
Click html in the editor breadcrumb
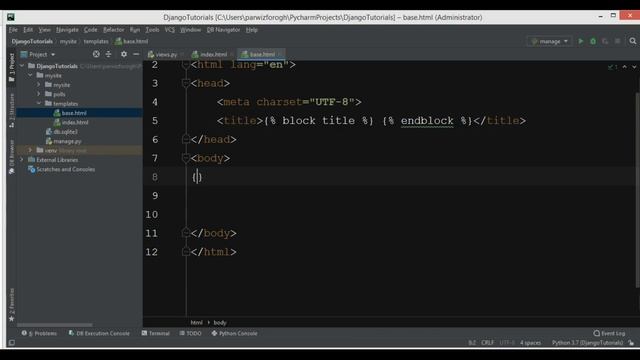point(196,322)
